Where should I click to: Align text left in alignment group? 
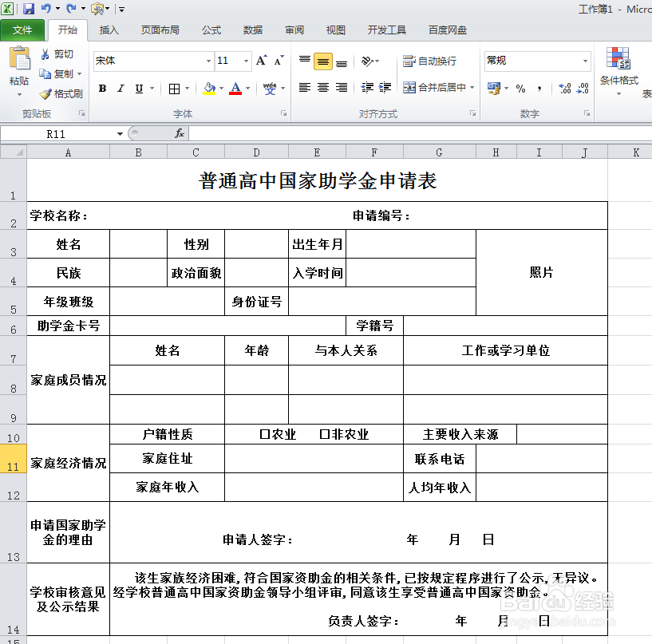pos(305,87)
